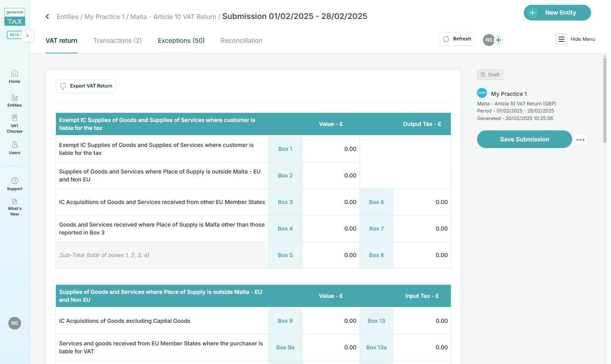
Task: Click the Sub-Total (total of boxes 1, 2, 3, 4) row label
Action: pos(104,255)
